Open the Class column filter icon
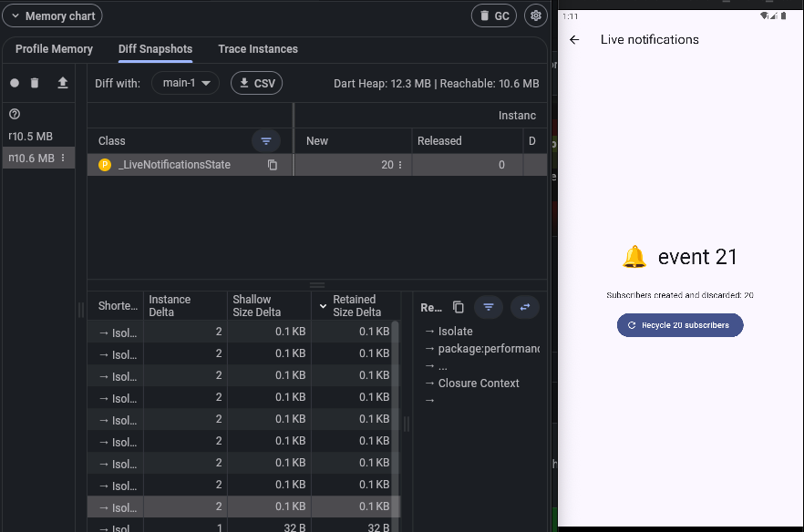The height and width of the screenshot is (532, 804). [x=265, y=141]
